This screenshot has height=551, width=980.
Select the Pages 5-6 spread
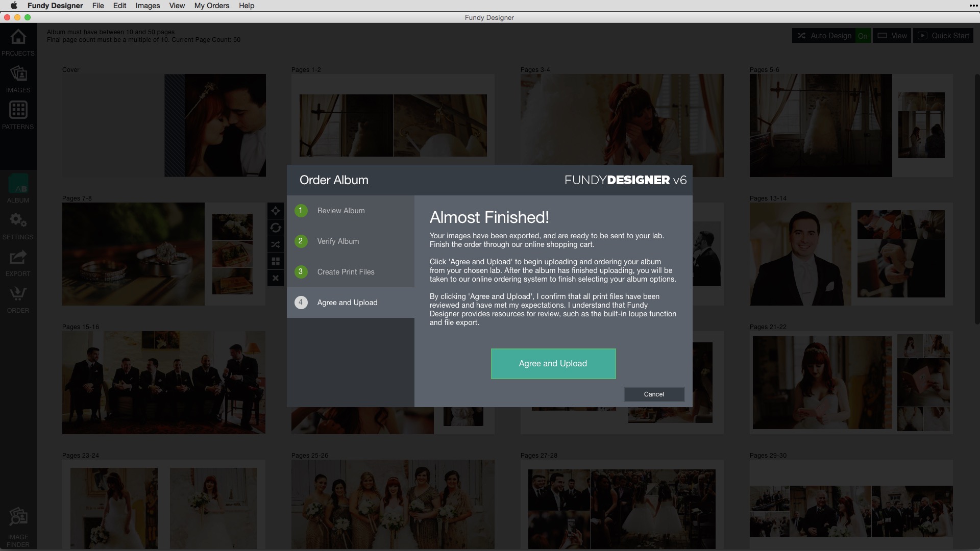coord(851,126)
